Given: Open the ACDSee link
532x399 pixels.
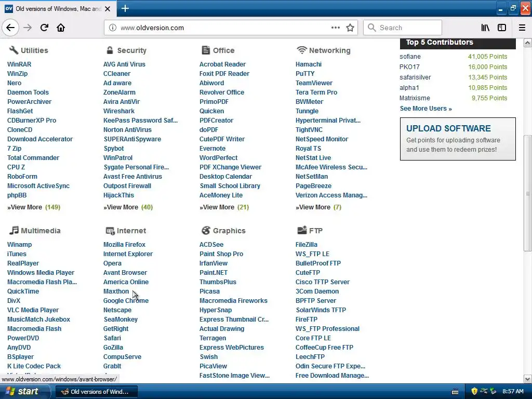Looking at the screenshot, I should (211, 244).
